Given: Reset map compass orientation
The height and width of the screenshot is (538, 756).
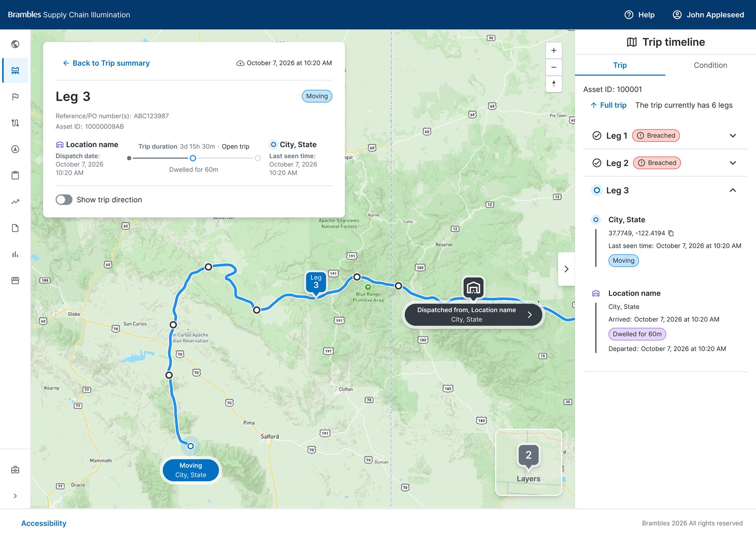Looking at the screenshot, I should pyautogui.click(x=554, y=84).
